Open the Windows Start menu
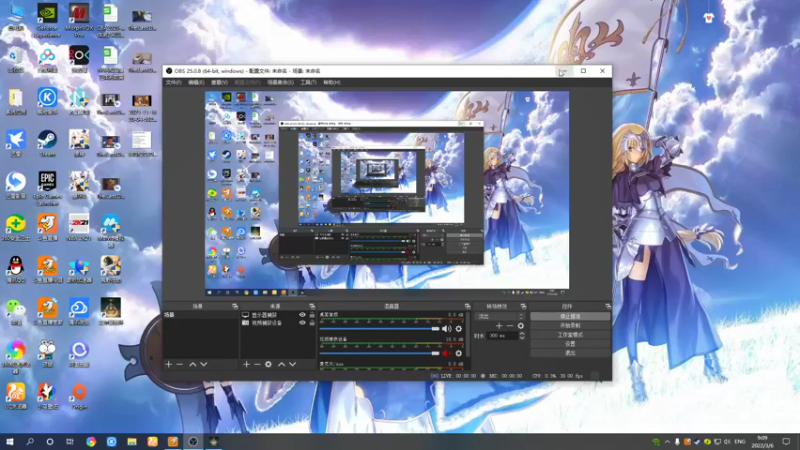The height and width of the screenshot is (450, 800). [x=10, y=441]
